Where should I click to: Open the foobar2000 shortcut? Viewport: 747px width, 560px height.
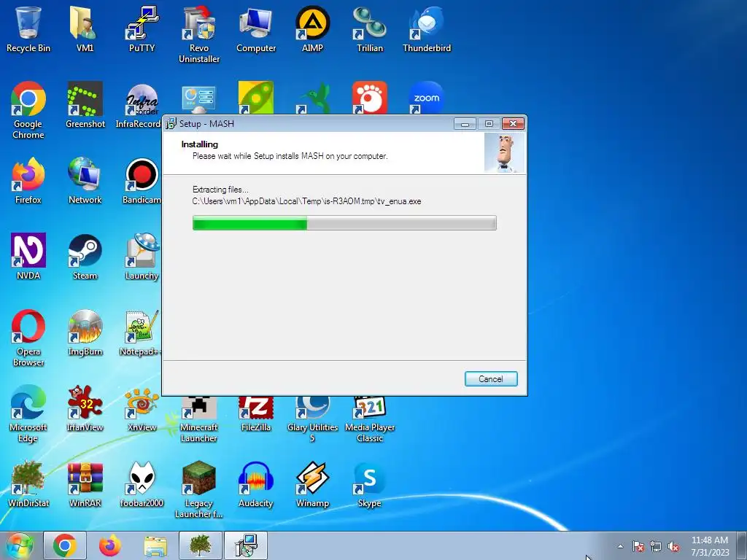pyautogui.click(x=142, y=484)
